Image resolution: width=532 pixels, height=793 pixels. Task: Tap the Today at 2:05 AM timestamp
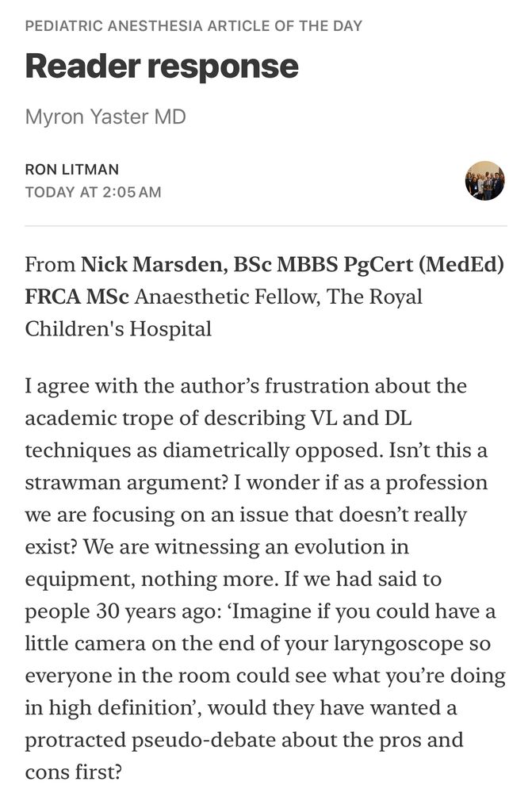[93, 192]
